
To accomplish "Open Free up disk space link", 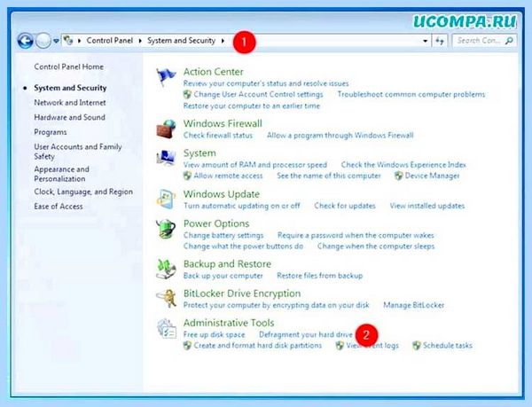I will pos(214,335).
